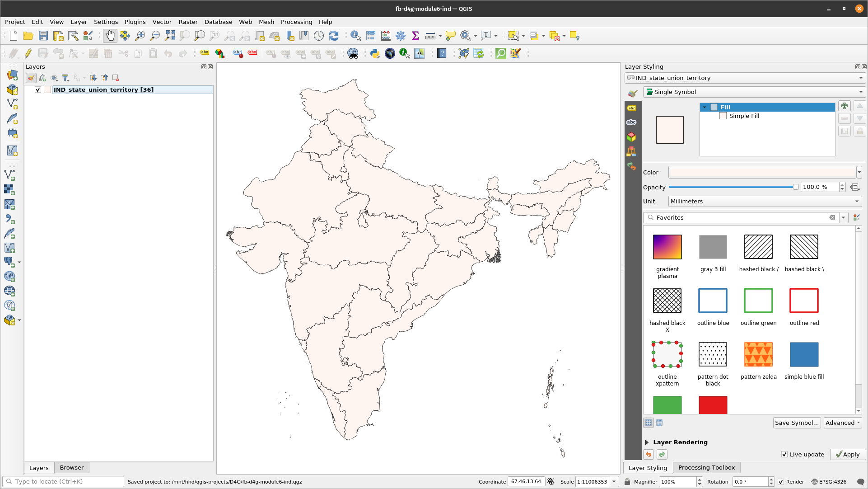Click the Refresh map icon
The height and width of the screenshot is (489, 868).
(334, 36)
